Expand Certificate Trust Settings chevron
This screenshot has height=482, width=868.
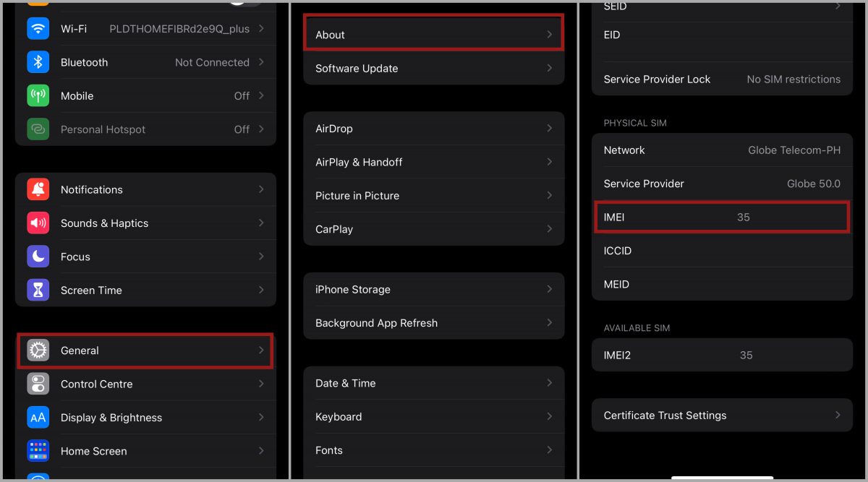click(838, 416)
